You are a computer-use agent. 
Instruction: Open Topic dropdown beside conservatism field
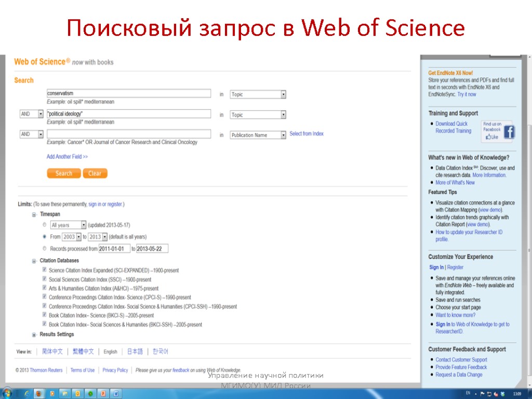pos(258,95)
